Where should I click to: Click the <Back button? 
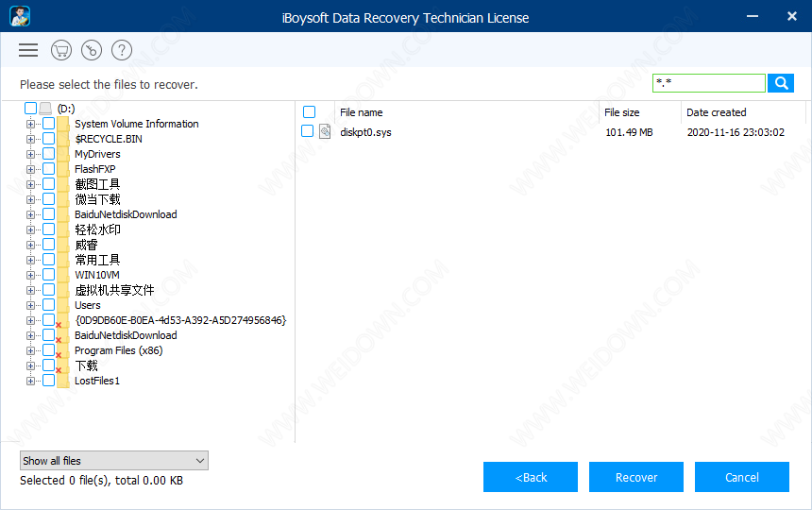point(531,477)
